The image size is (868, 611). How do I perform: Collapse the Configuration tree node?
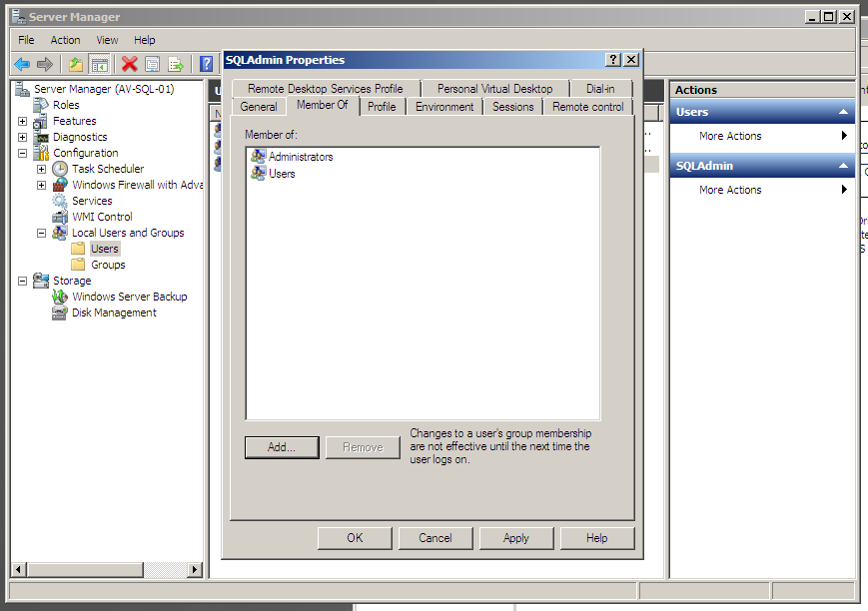[22, 154]
